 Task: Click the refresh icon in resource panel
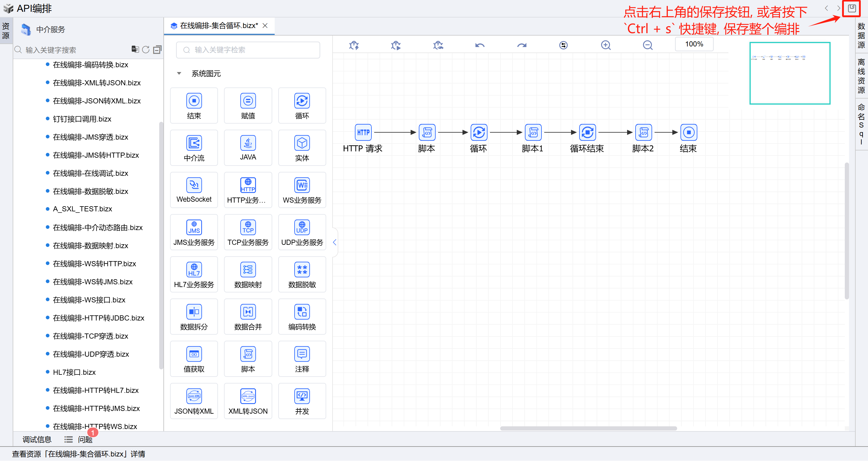(x=146, y=49)
